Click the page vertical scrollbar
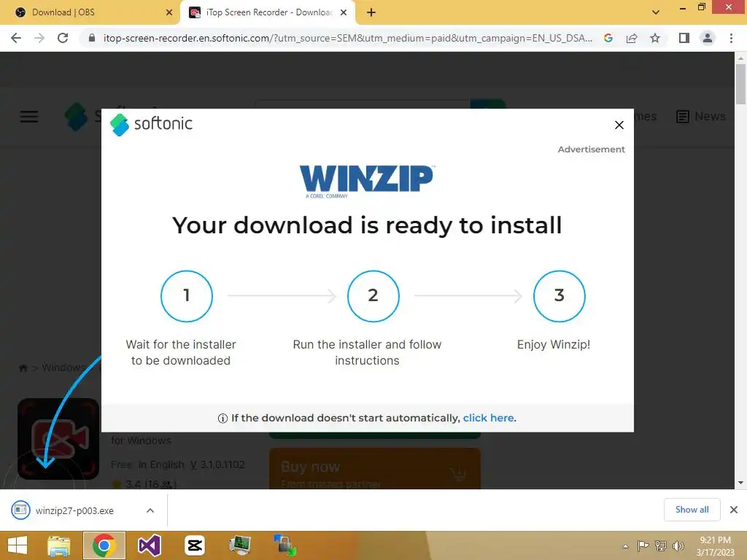The height and width of the screenshot is (560, 747). (x=740, y=84)
